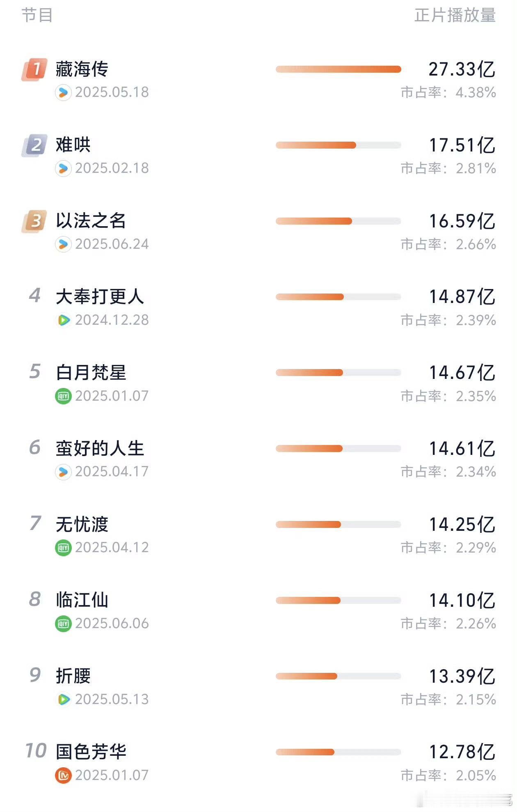
Task: Open the 以法之名 program title
Action: [91, 221]
